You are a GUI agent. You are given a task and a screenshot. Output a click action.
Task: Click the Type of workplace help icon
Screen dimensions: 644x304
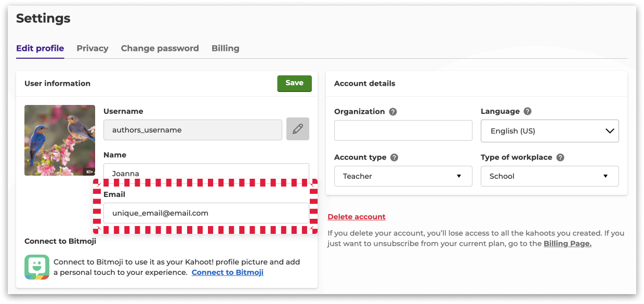tap(560, 157)
